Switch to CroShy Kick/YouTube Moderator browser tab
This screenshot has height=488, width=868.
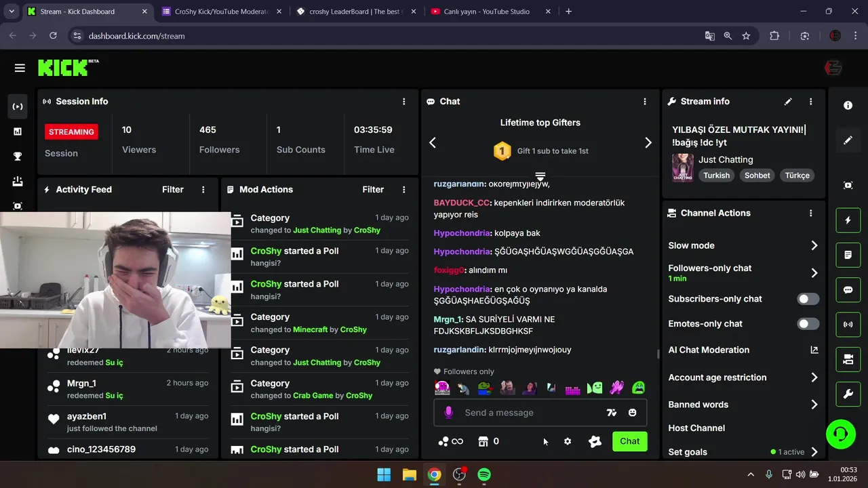click(220, 12)
